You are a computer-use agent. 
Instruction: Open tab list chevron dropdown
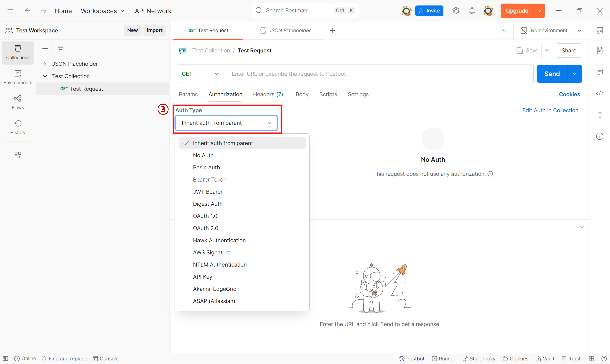[x=504, y=30]
